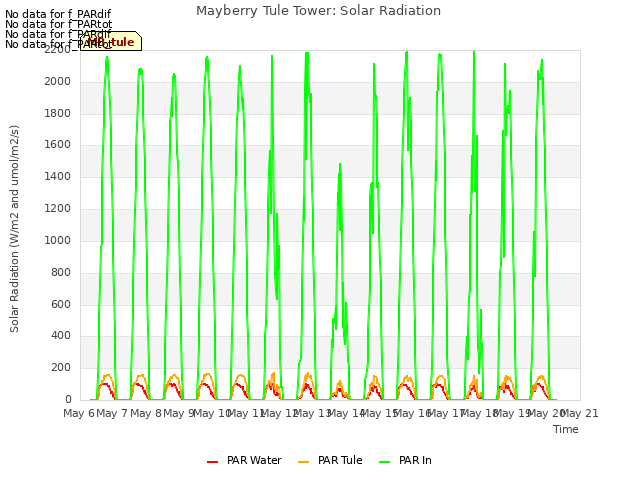Click the May 21 x-axis label
This screenshot has height=480, width=640.
(579, 413)
